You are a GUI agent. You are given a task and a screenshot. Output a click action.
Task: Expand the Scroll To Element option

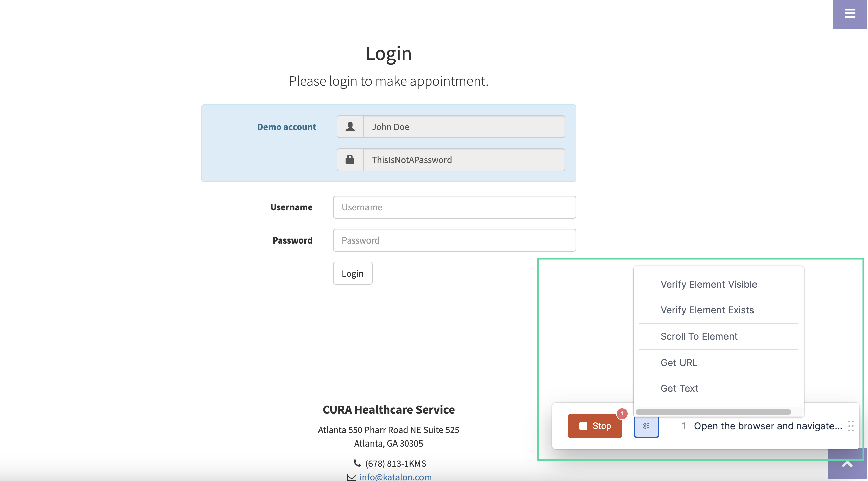coord(699,336)
